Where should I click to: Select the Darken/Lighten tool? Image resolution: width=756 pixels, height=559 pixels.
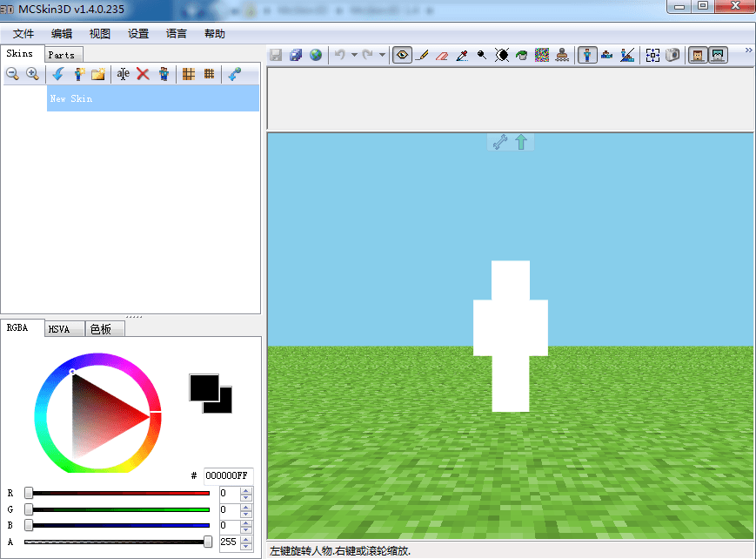pos(502,55)
